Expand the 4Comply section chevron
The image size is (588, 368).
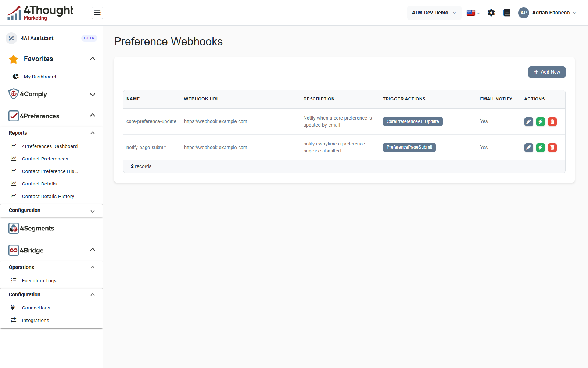click(93, 95)
